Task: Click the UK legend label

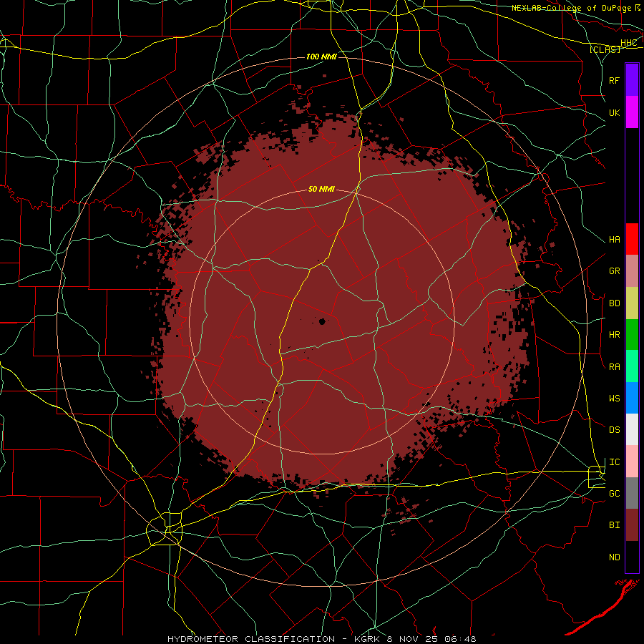Action: [615, 112]
